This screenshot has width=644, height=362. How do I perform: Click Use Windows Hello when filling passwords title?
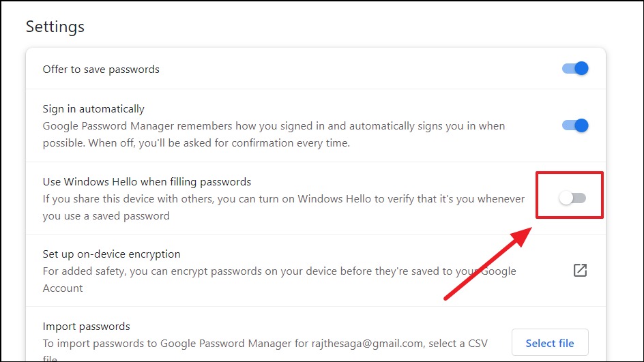point(147,182)
